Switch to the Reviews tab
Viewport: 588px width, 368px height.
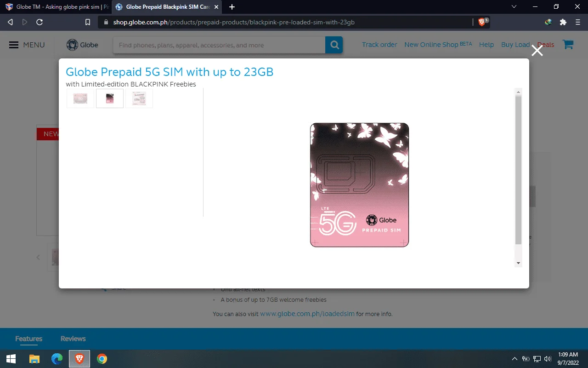73,339
